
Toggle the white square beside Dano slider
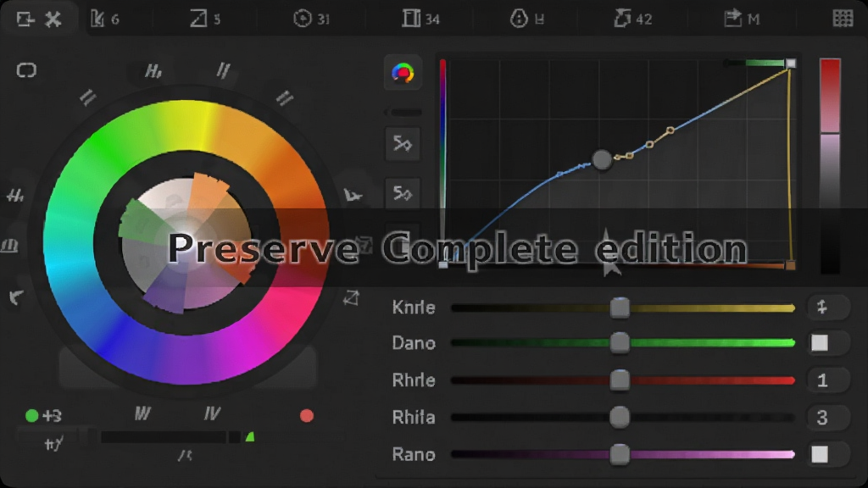pos(820,343)
